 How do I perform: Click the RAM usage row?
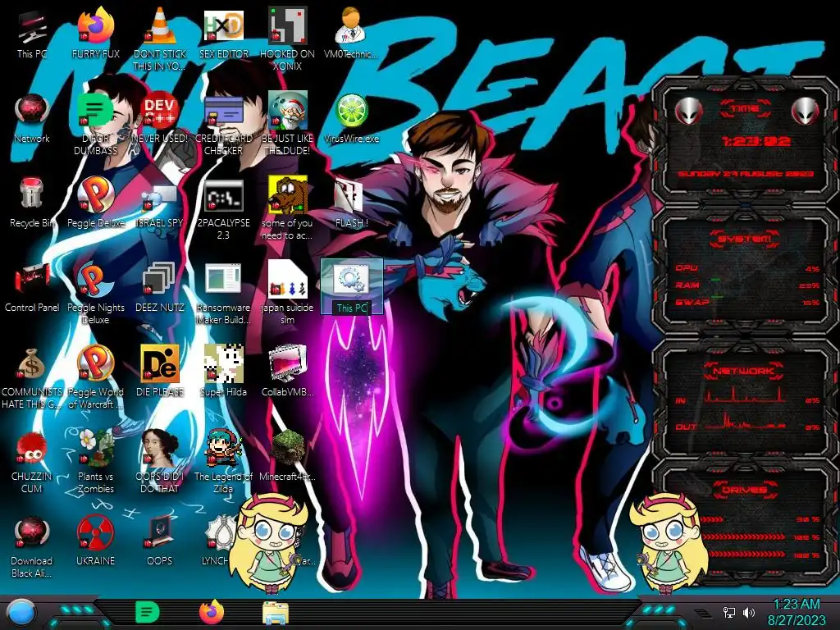point(747,285)
